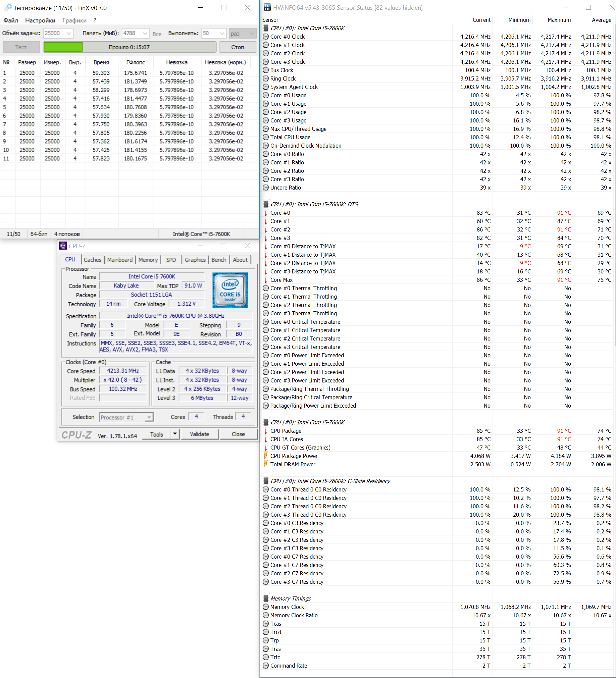This screenshot has height=678, width=616.
Task: Switch to the Caches tab in CPU-Z
Action: 93,260
